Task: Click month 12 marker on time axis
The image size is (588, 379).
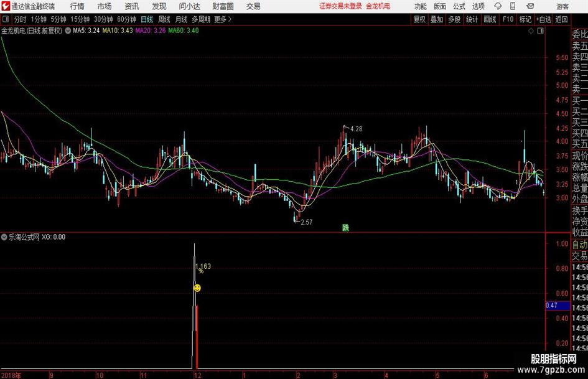Action: pos(198,375)
